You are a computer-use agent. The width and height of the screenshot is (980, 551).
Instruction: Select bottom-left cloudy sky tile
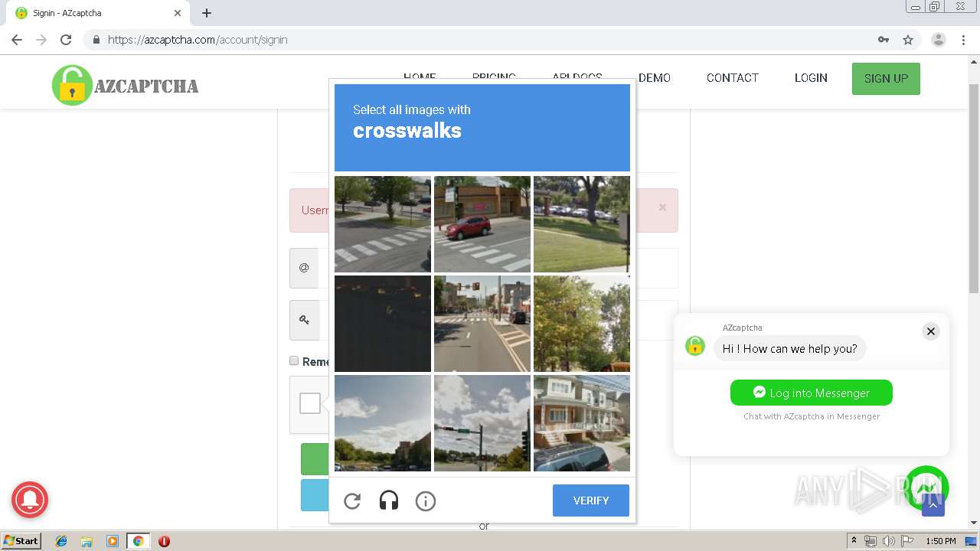[383, 423]
